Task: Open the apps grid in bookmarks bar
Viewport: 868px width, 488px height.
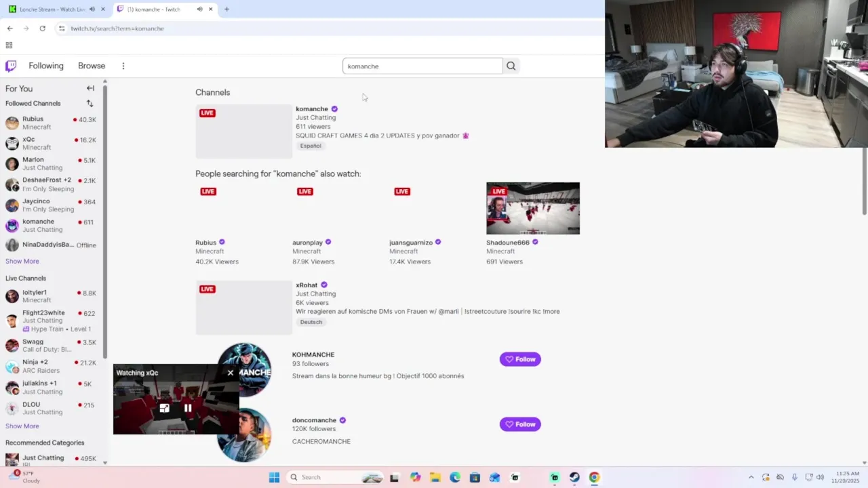Action: pos(9,45)
